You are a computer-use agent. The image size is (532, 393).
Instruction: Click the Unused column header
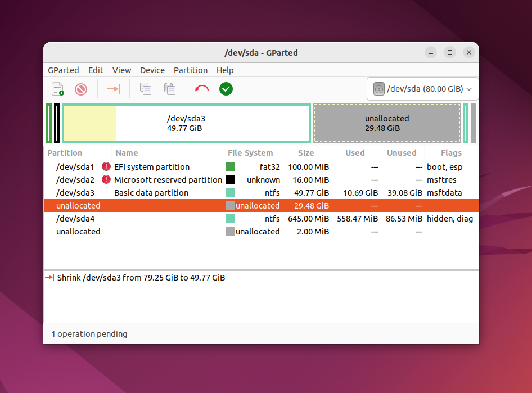(402, 153)
